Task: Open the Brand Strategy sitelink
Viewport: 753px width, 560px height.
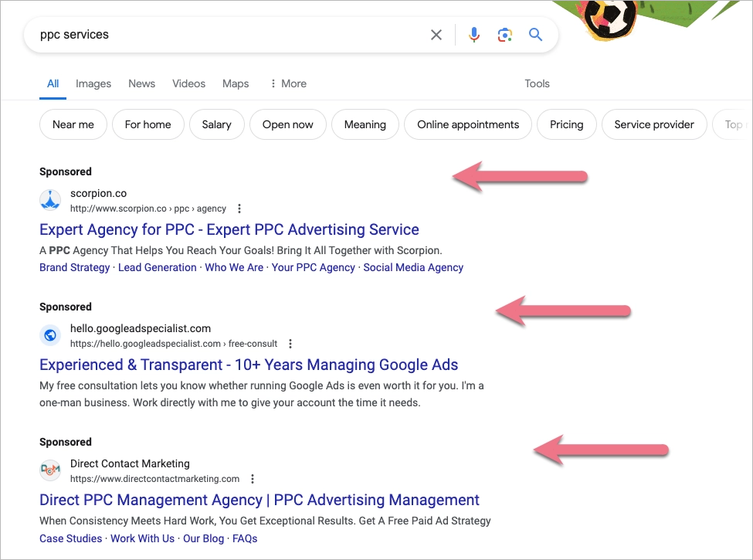Action: click(74, 267)
